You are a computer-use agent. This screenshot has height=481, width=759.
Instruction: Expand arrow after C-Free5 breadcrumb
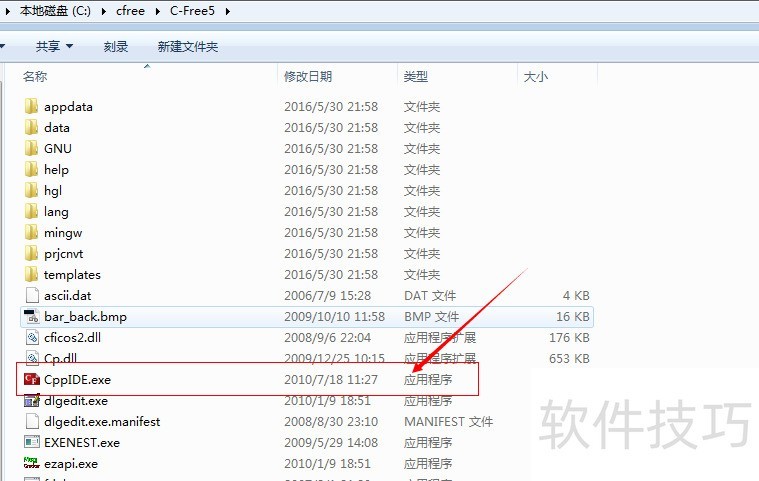pos(228,11)
